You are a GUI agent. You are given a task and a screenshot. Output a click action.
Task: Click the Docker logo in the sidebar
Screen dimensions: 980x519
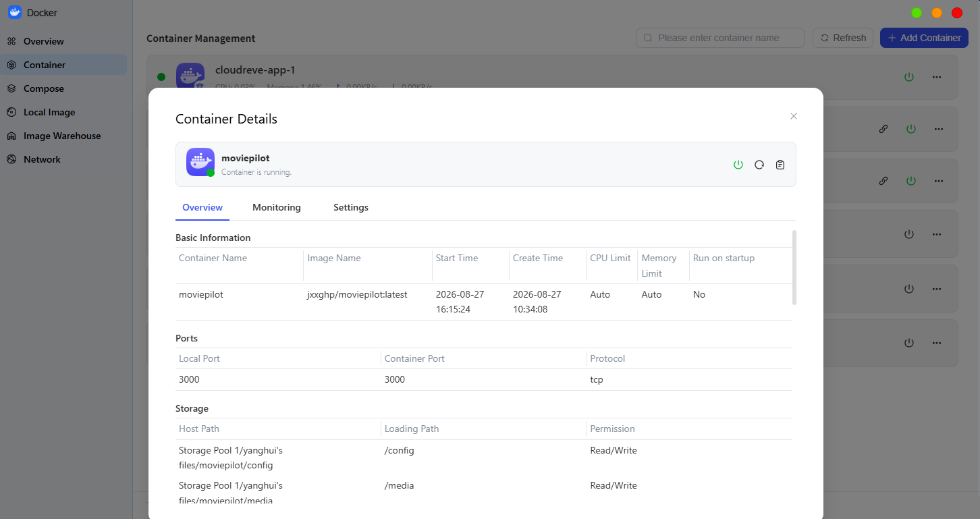tap(15, 12)
